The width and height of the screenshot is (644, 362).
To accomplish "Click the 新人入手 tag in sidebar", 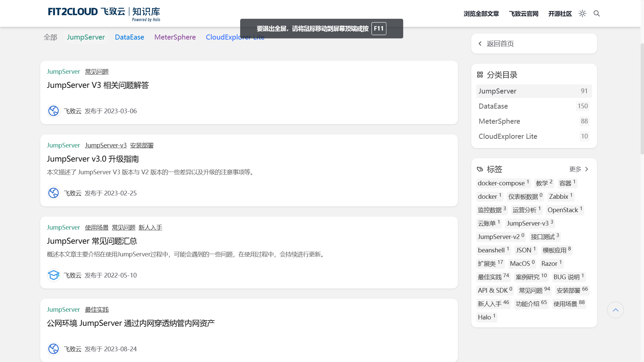I will tap(493, 304).
